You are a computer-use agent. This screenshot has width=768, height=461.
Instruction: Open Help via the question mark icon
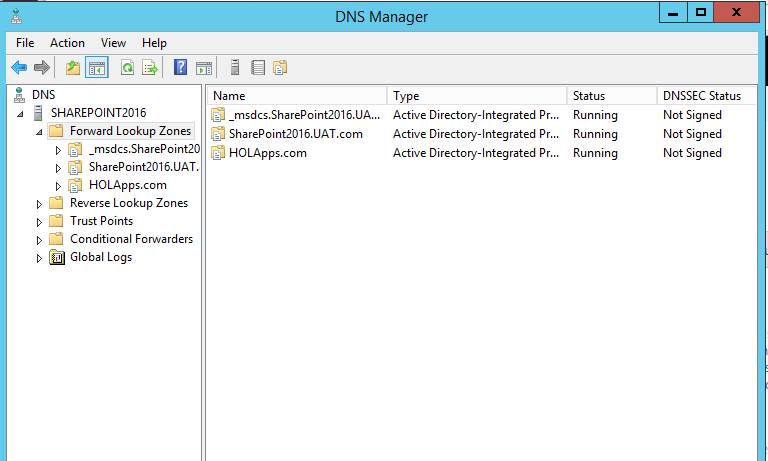pos(180,68)
